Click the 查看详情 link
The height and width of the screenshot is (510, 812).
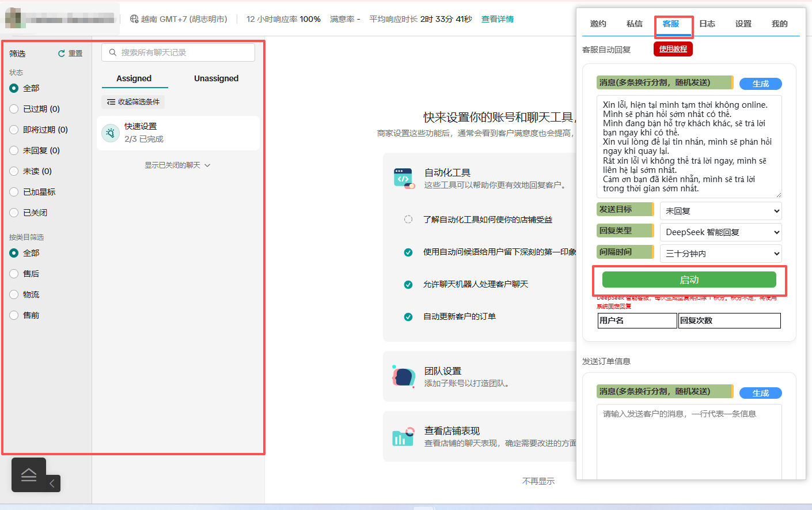click(497, 19)
